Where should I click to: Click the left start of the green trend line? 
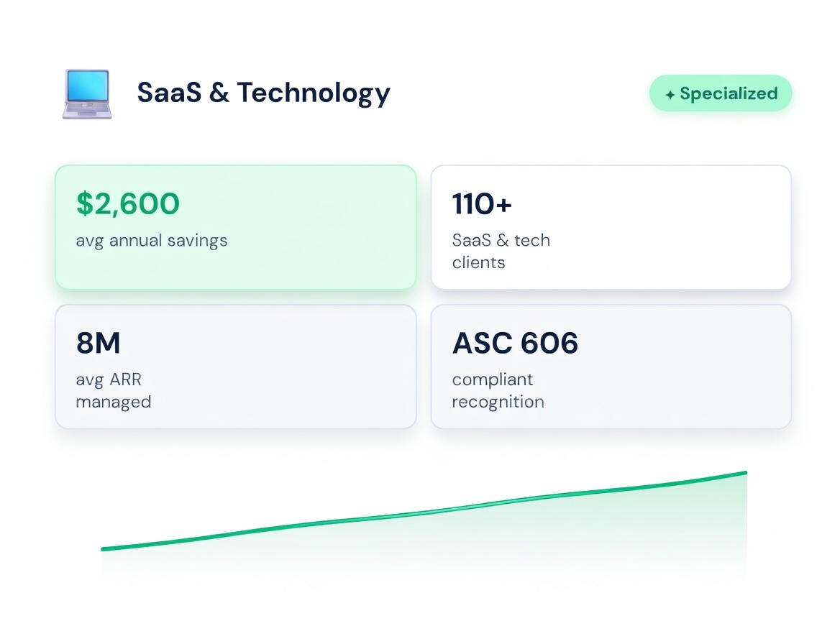pyautogui.click(x=104, y=549)
